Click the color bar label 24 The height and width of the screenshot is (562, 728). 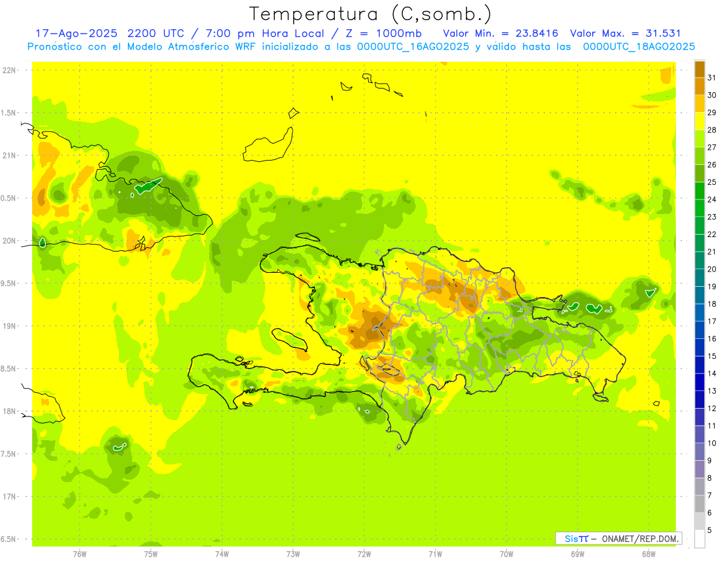(x=712, y=199)
